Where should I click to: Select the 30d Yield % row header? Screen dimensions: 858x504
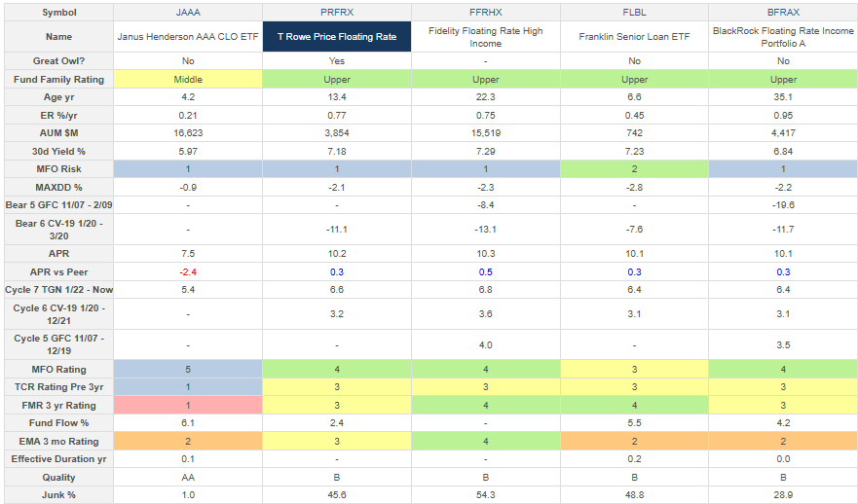click(x=57, y=150)
